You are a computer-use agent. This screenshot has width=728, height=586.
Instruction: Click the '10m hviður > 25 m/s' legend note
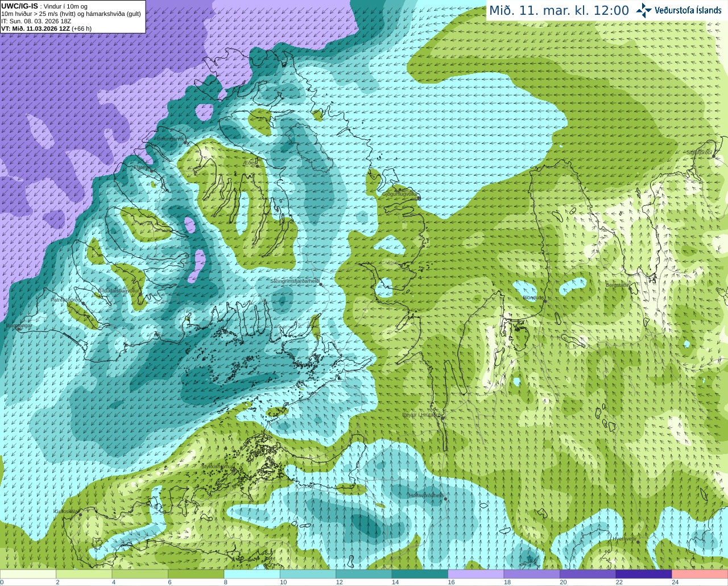pos(71,14)
